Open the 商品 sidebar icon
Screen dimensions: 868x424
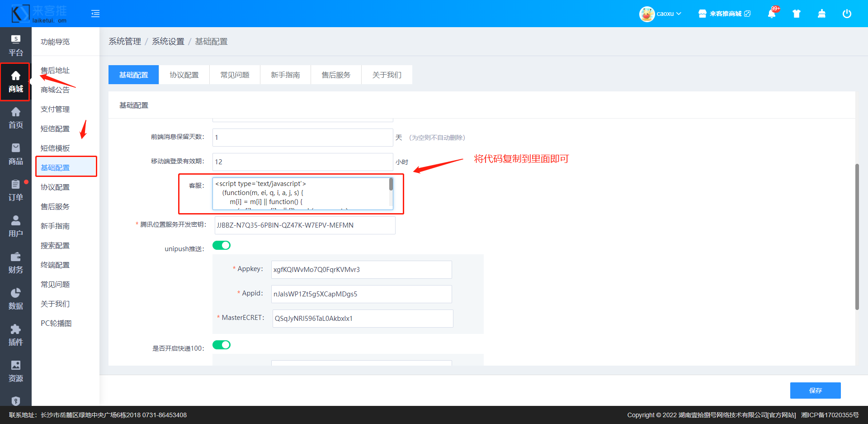pos(16,154)
